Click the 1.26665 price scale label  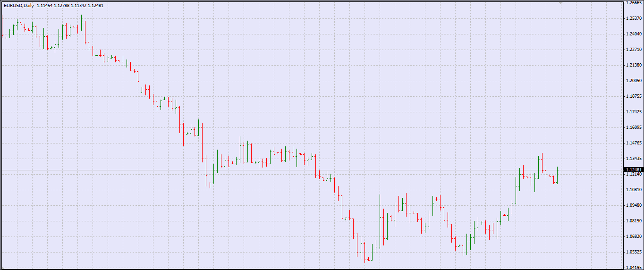pos(633,3)
